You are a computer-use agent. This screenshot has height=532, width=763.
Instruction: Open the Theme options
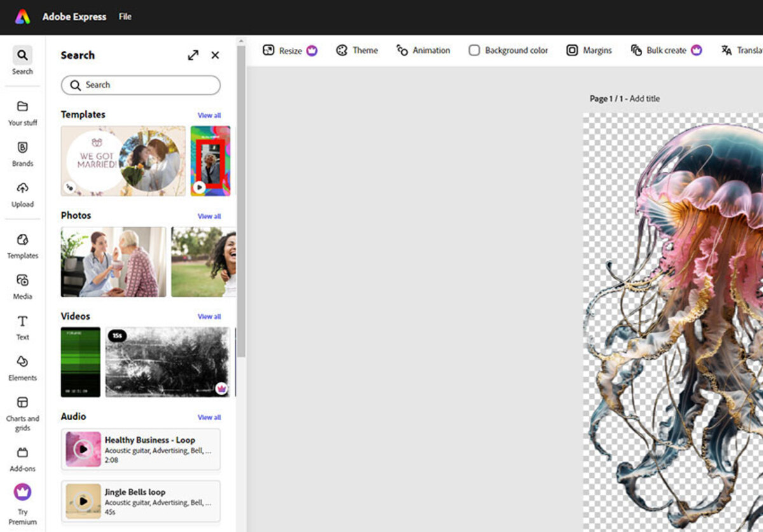point(357,50)
